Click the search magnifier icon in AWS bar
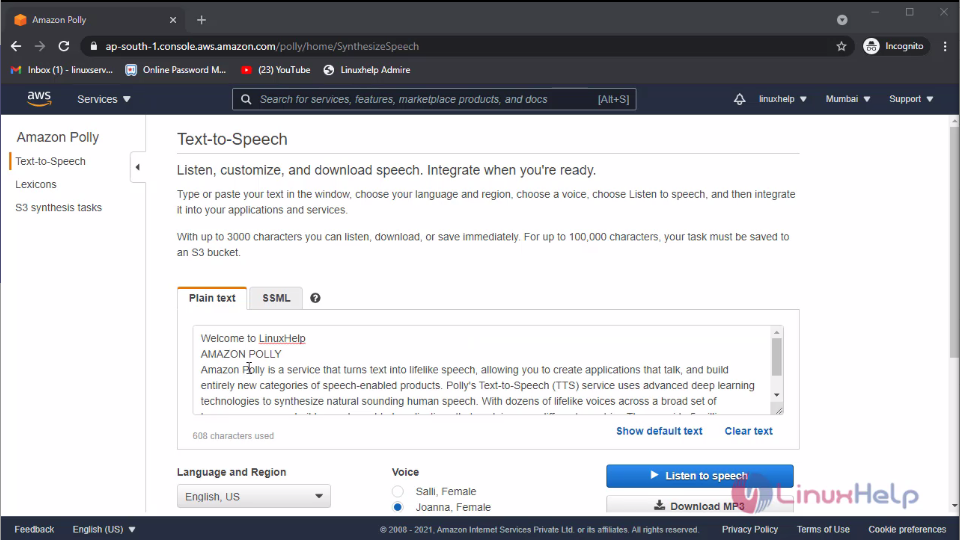960x540 pixels. pyautogui.click(x=246, y=99)
